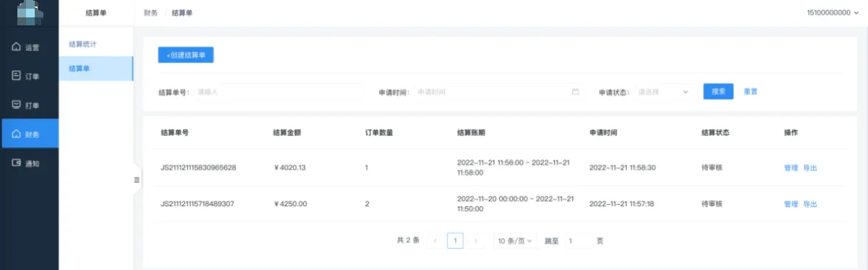Click the document icon beside 订单
The image size is (868, 270).
[x=16, y=75]
